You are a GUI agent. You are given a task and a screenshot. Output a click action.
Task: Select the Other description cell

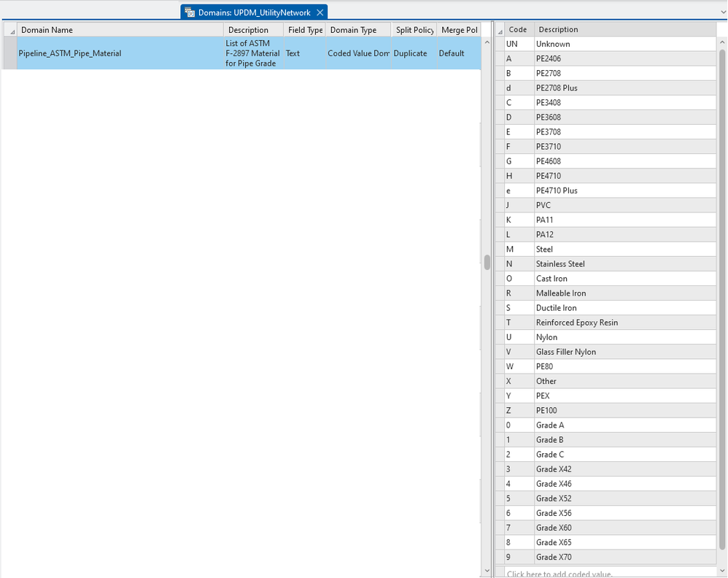pyautogui.click(x=625, y=381)
